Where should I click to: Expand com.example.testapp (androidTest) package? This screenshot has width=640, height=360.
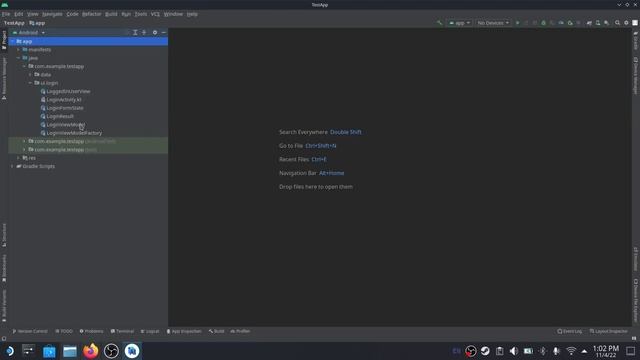[24, 141]
